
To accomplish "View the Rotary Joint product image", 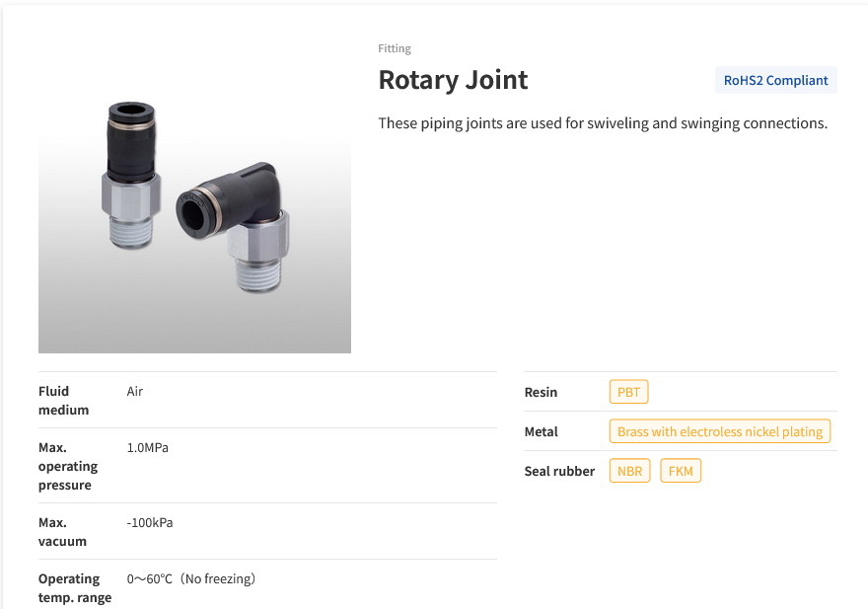I will coord(193,217).
